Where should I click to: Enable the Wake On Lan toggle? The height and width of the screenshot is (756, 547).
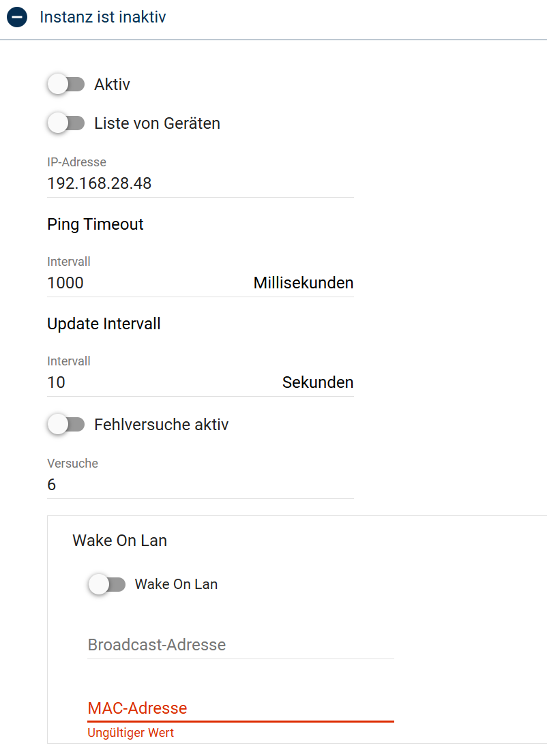pos(106,584)
